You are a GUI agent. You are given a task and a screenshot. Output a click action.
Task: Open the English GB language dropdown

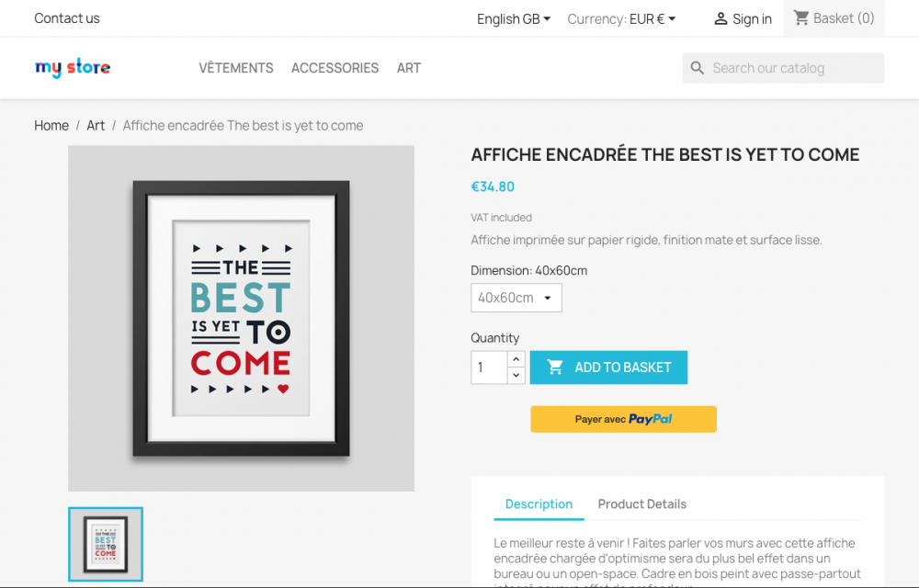pos(514,18)
